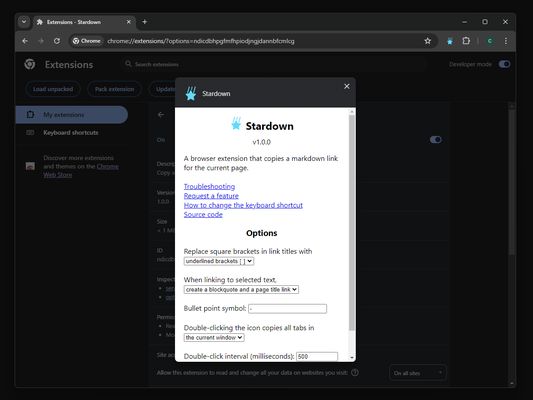Click the Chrome logo on the Extensions header
Image resolution: width=533 pixels, height=400 pixels.
point(30,64)
